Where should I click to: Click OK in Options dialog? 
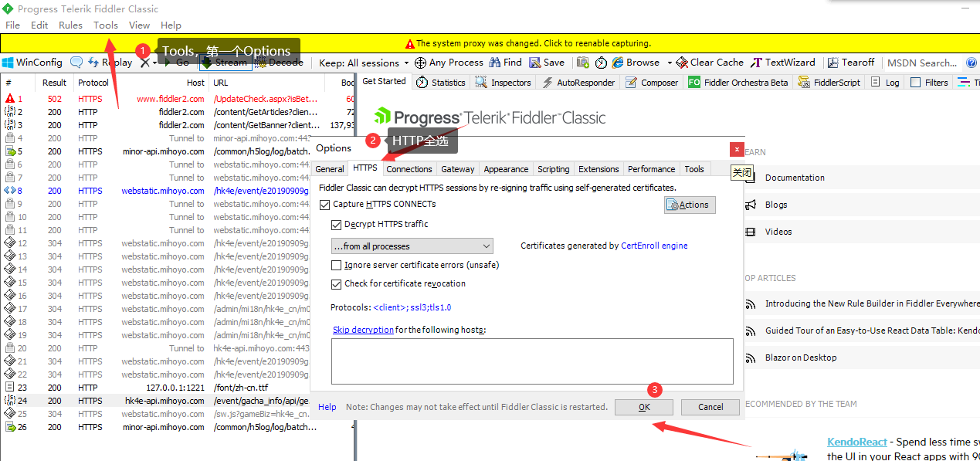[x=644, y=407]
